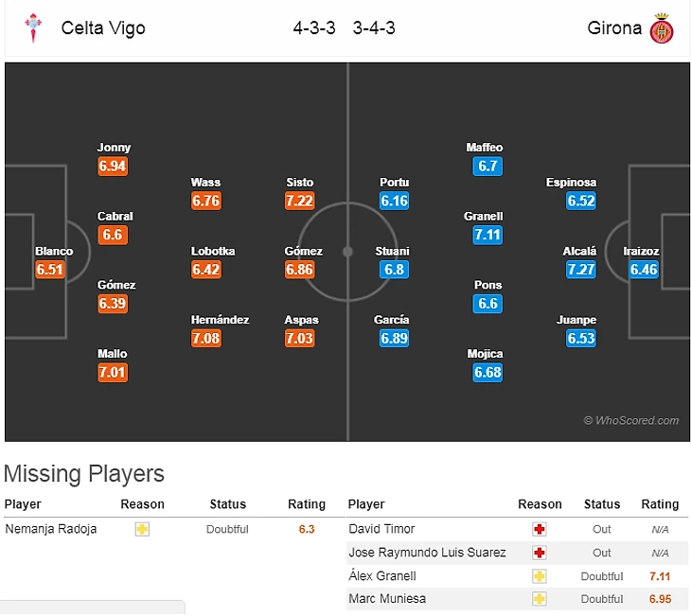This screenshot has height=616, width=691.
Task: Click Sisto's 7.22 rating badge
Action: (x=299, y=201)
